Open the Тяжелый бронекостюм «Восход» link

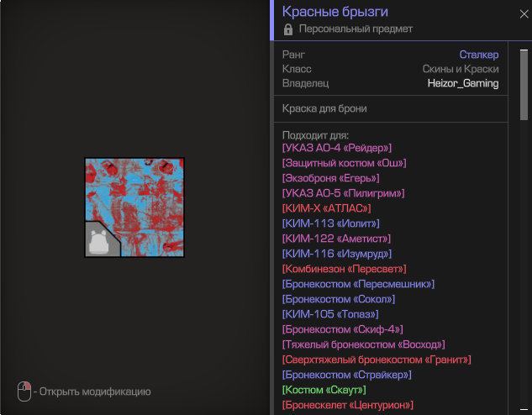pyautogui.click(x=364, y=344)
